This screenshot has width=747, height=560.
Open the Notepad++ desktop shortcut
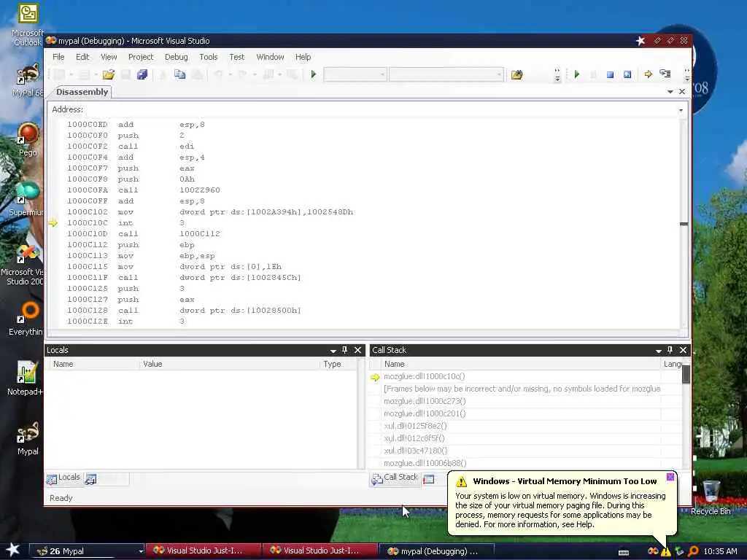coord(26,378)
